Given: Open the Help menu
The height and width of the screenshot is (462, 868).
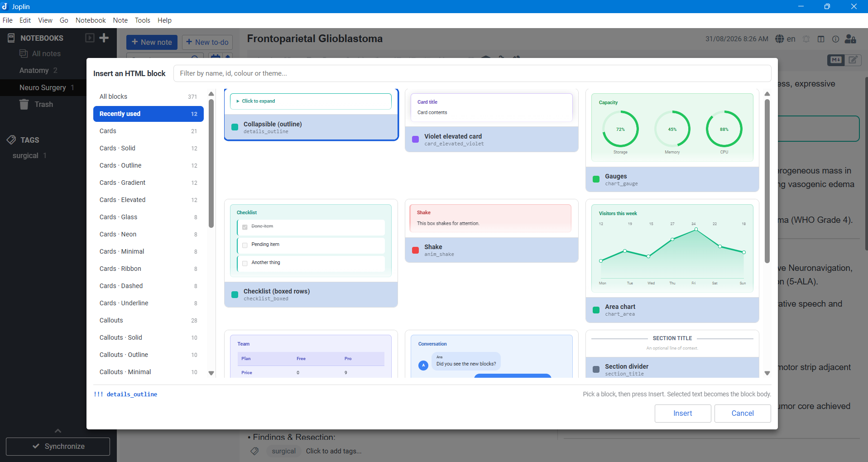Looking at the screenshot, I should coord(165,20).
